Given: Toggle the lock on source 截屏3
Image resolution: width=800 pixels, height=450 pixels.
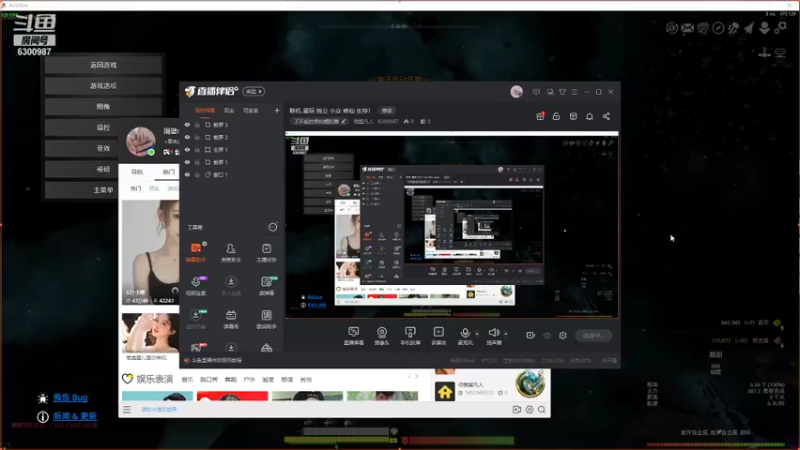Looking at the screenshot, I should [x=197, y=124].
